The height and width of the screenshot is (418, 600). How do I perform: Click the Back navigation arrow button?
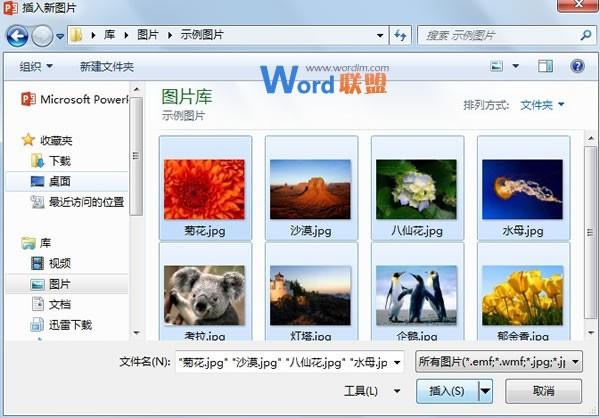coord(17,36)
